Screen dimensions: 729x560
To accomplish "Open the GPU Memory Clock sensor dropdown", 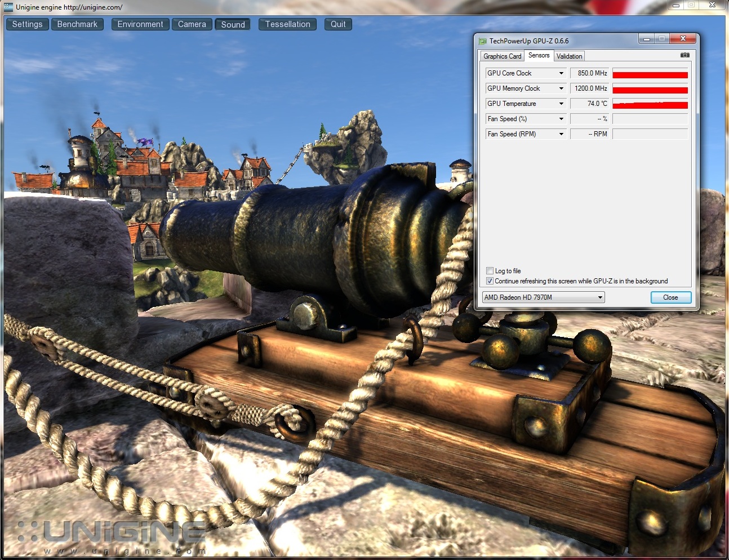I will coord(561,88).
